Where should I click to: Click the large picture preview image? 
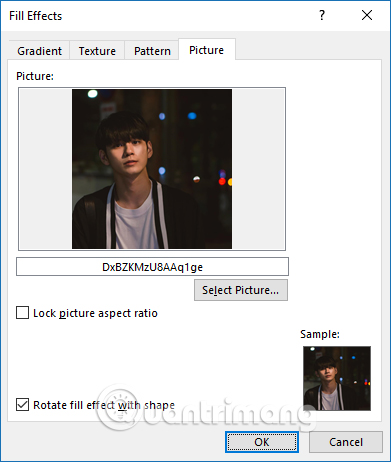pyautogui.click(x=152, y=169)
